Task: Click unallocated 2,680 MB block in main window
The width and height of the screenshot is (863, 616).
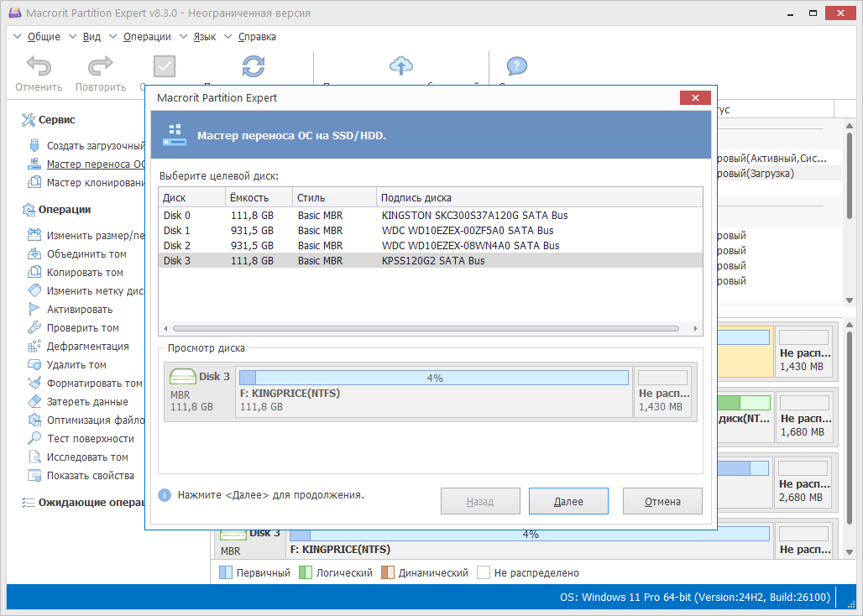Action: coord(805,483)
